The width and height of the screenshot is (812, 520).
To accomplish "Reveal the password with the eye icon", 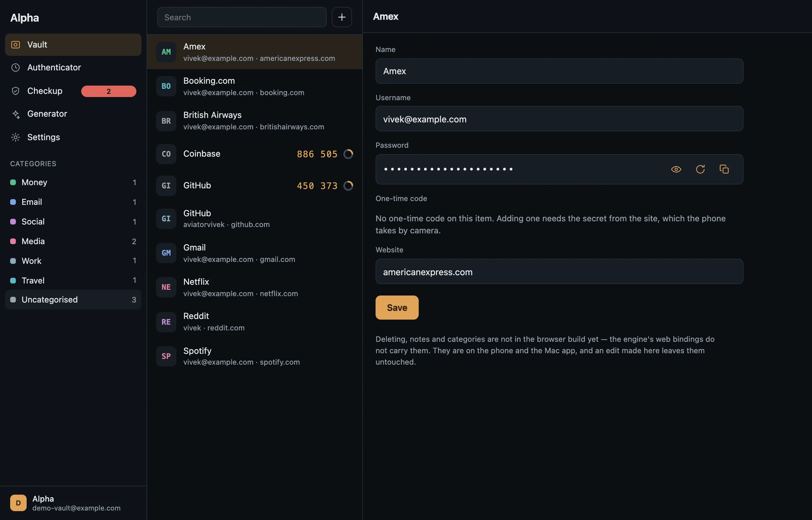I will (x=676, y=169).
